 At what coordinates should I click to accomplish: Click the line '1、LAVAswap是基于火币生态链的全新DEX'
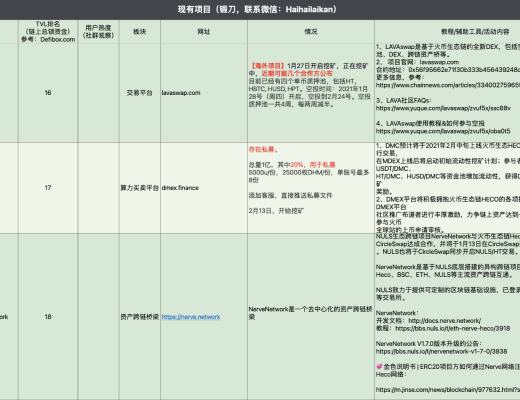[448, 47]
